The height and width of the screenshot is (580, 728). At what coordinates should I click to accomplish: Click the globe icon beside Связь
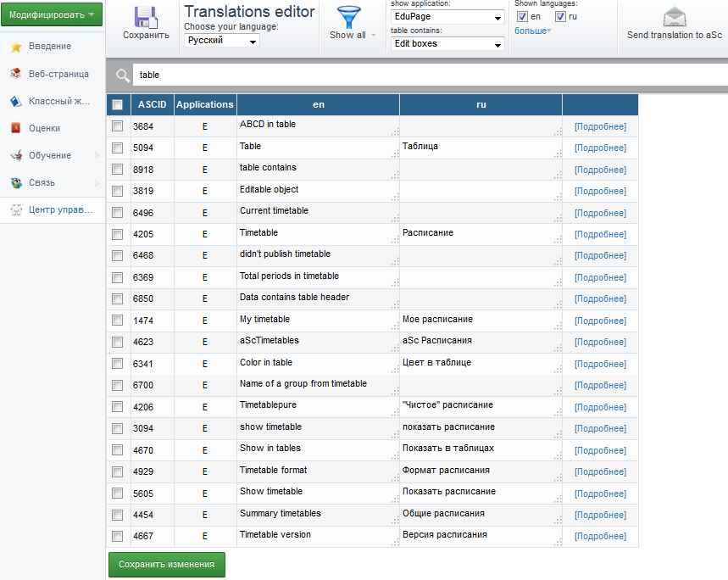click(x=16, y=182)
